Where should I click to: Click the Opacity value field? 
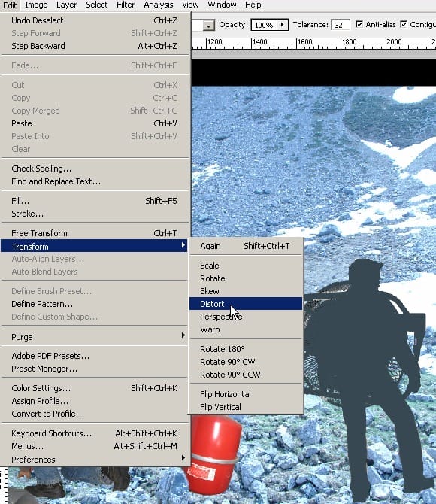264,25
